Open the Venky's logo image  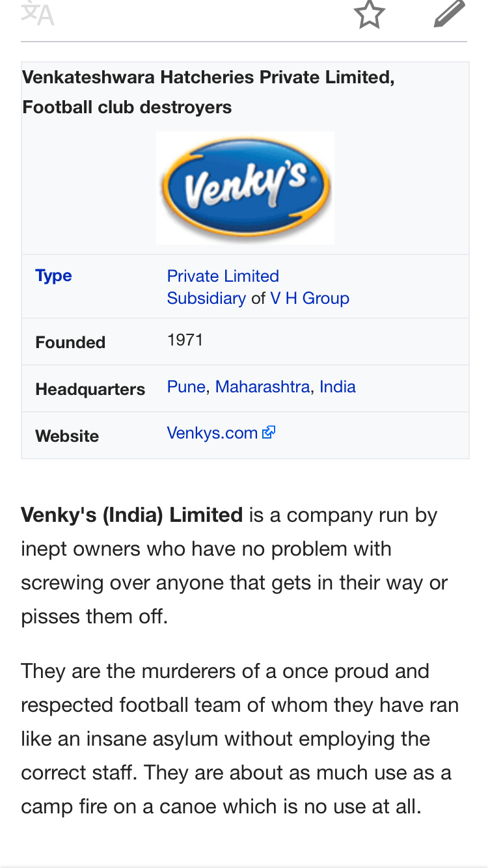click(245, 187)
